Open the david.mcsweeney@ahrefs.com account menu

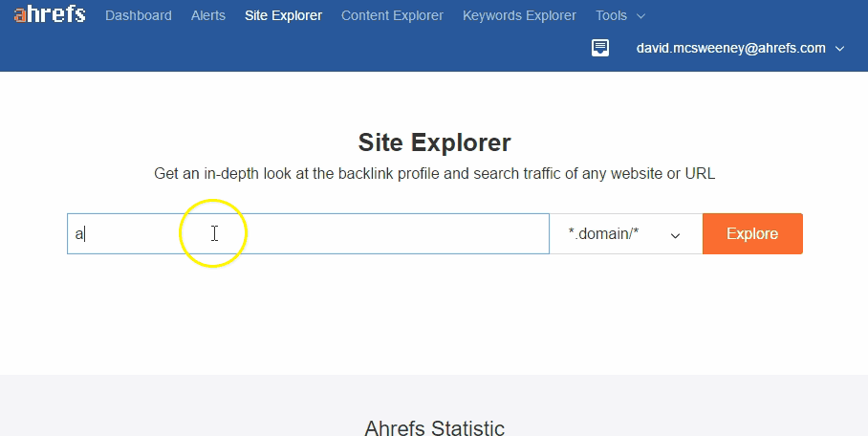740,48
